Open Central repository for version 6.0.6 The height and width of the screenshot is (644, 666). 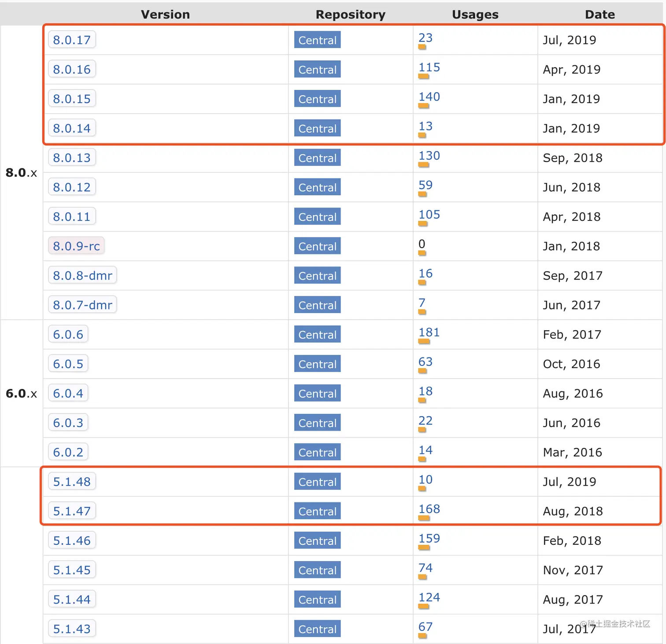coord(317,335)
